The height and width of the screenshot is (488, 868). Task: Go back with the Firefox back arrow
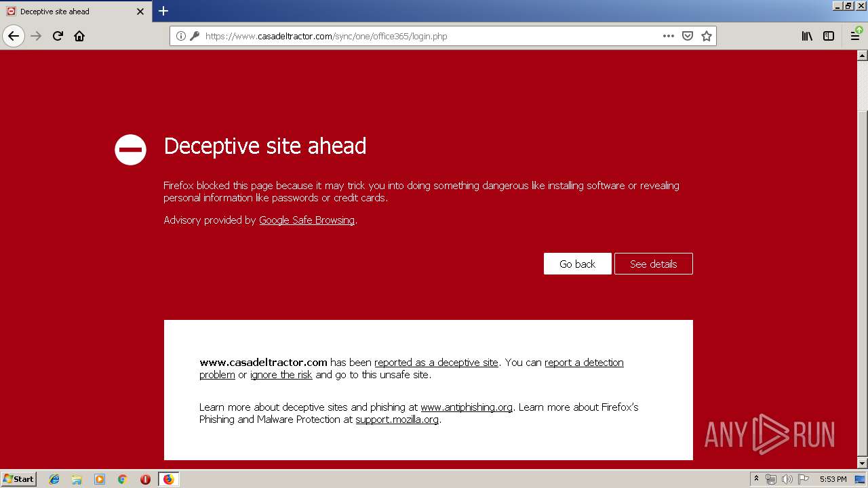[x=14, y=36]
